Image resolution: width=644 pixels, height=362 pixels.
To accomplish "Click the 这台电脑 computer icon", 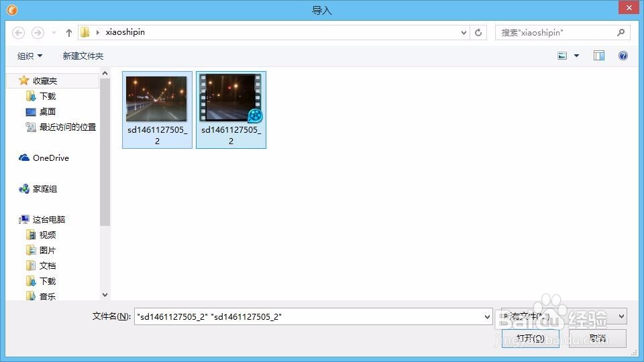I will tap(24, 220).
